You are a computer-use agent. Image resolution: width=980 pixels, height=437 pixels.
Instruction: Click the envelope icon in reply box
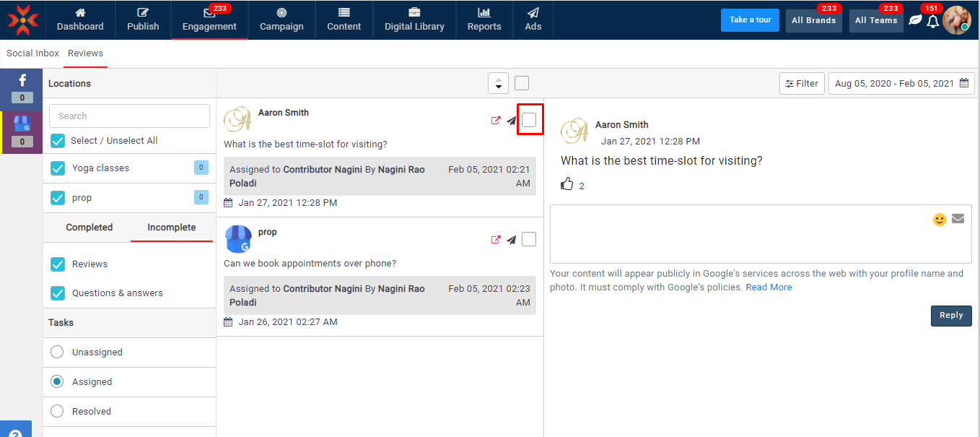pos(958,219)
